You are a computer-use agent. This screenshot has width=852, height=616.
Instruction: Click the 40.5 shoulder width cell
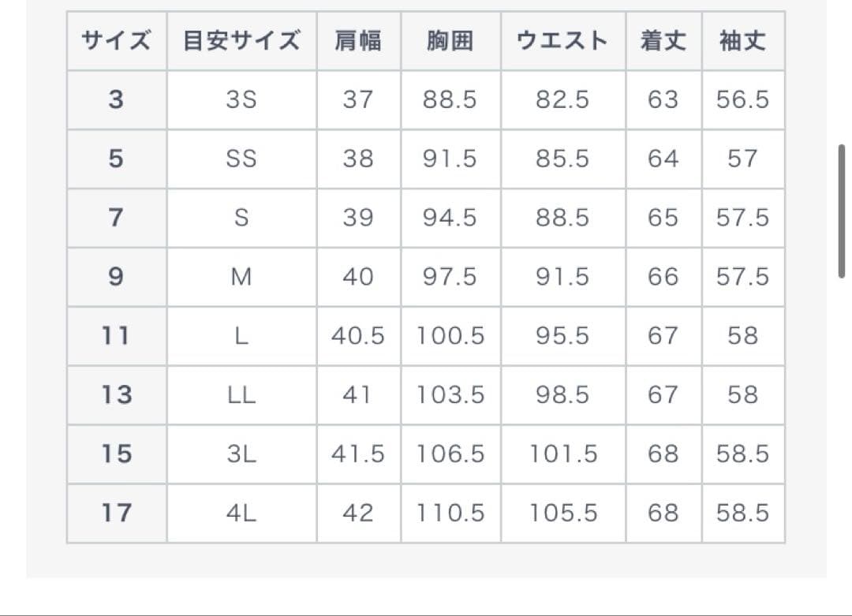pyautogui.click(x=358, y=336)
